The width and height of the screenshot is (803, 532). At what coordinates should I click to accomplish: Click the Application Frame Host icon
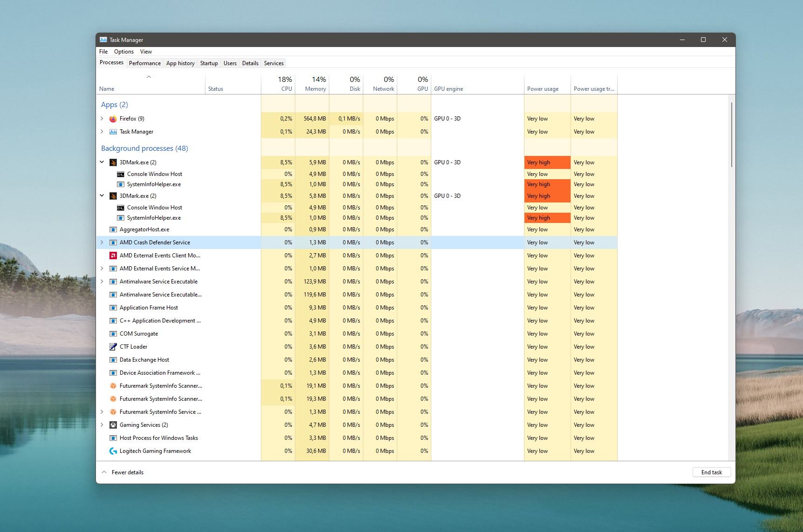(113, 308)
